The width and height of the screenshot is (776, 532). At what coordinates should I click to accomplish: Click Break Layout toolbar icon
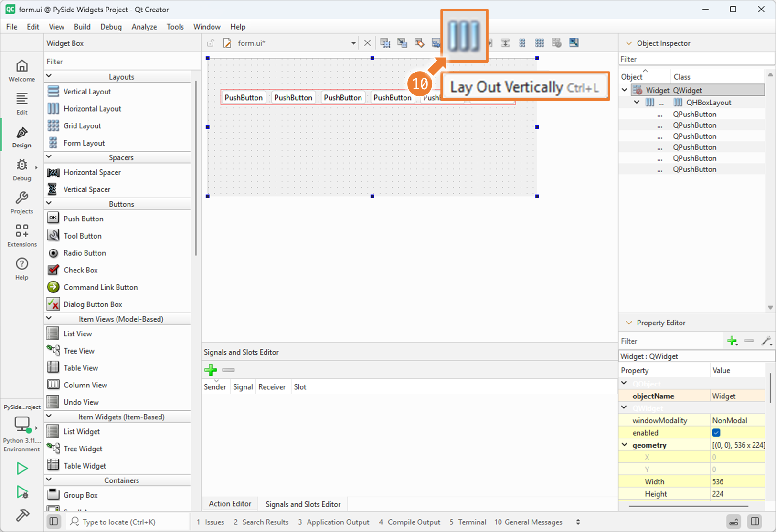click(556, 43)
